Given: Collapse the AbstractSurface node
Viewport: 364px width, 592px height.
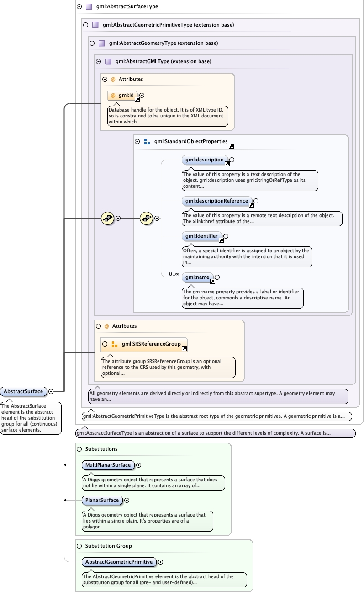Looking at the screenshot, I should tap(51, 391).
